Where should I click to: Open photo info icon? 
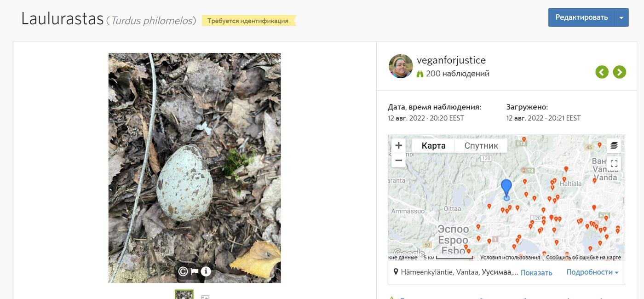pos(206,271)
